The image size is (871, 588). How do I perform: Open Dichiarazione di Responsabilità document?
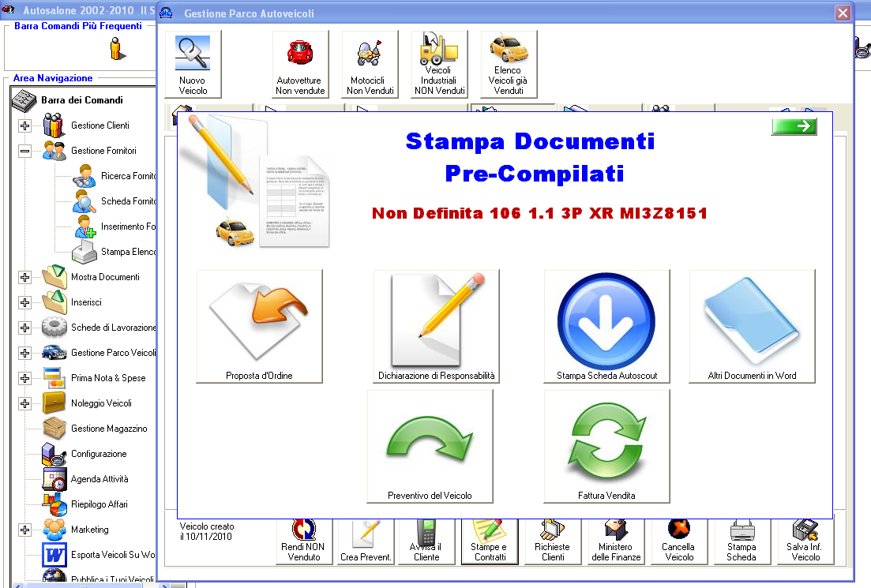point(436,327)
